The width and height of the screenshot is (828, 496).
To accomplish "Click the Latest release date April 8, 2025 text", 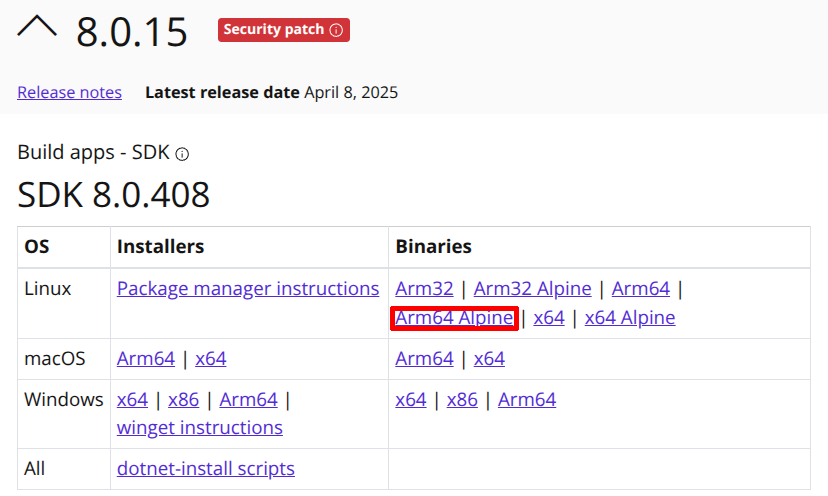I will pos(271,92).
